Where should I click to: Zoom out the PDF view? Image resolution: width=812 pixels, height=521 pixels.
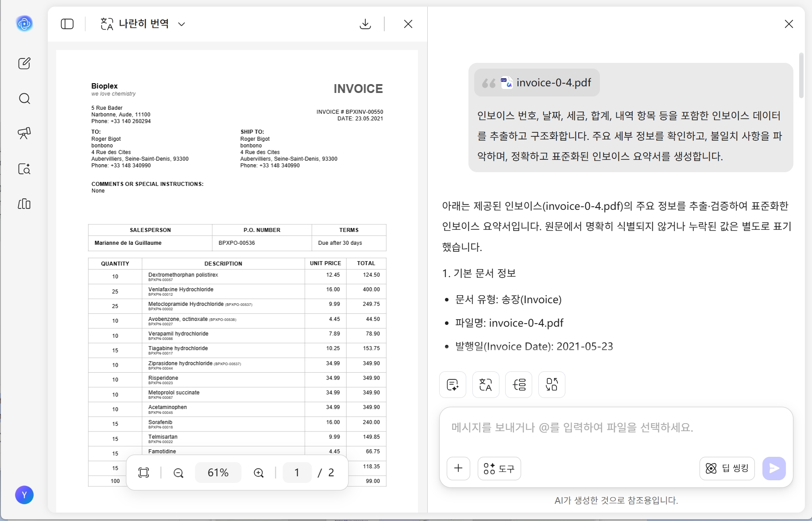pyautogui.click(x=178, y=473)
